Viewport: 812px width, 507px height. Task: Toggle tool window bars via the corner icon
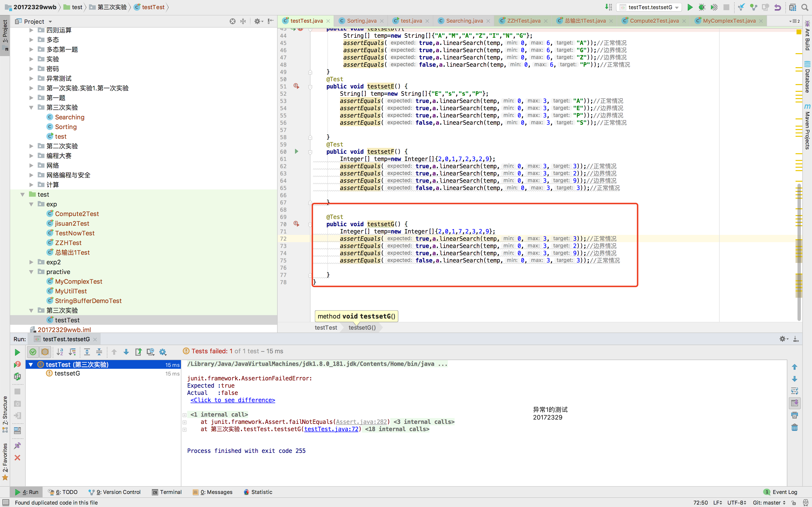(x=6, y=502)
